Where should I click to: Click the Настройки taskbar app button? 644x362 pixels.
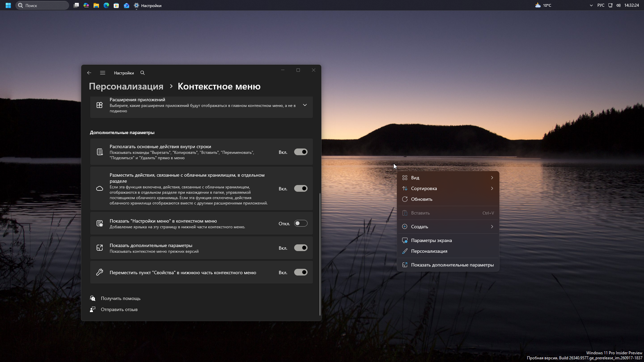click(148, 5)
